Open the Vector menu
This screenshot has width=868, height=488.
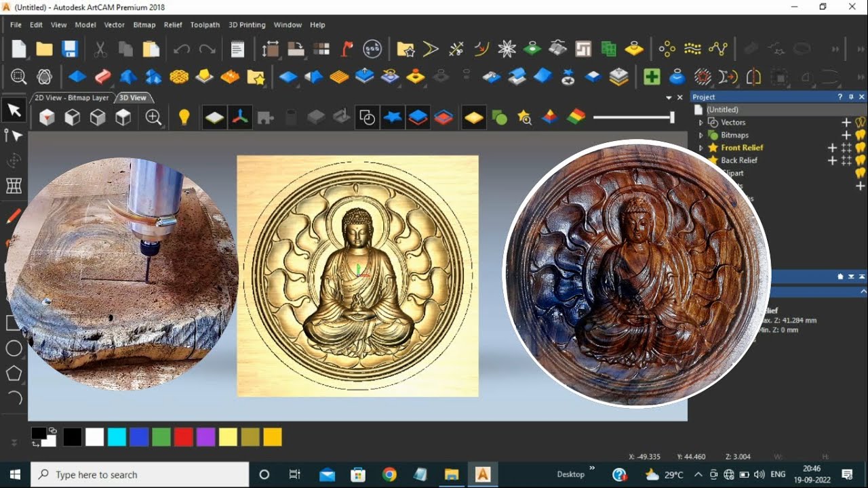tap(114, 24)
